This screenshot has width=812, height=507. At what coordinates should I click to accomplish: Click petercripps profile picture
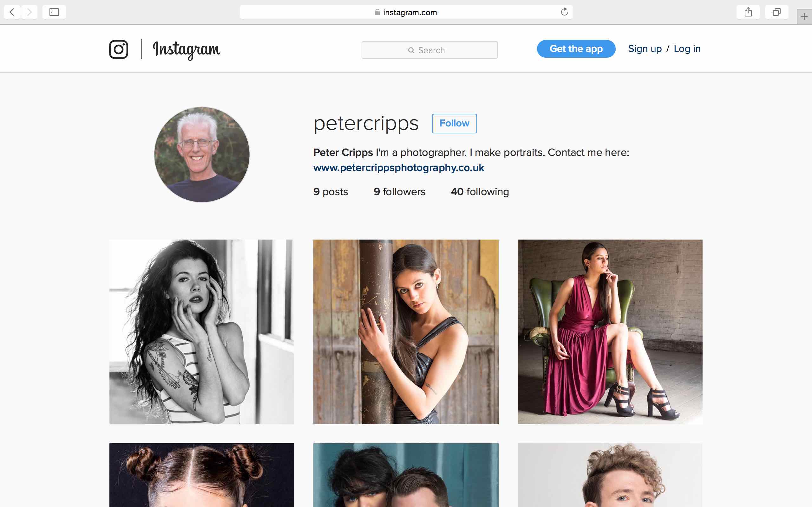(x=202, y=155)
